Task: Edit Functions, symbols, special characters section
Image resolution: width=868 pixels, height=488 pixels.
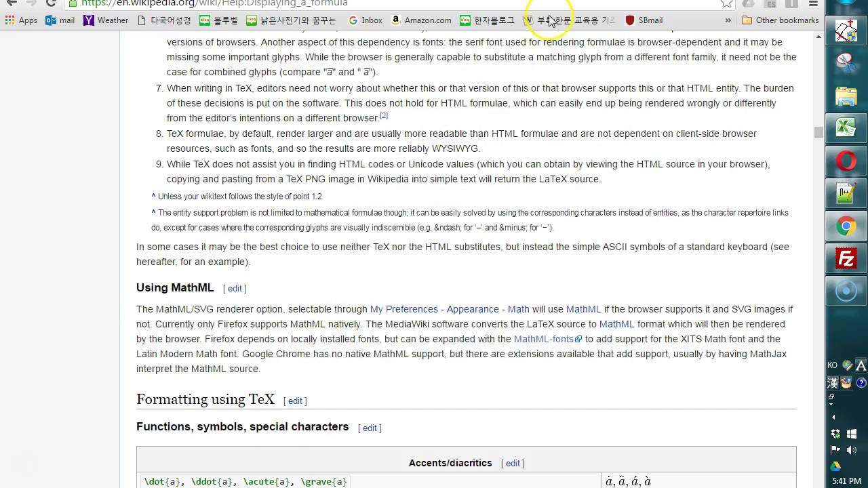Action: click(370, 428)
